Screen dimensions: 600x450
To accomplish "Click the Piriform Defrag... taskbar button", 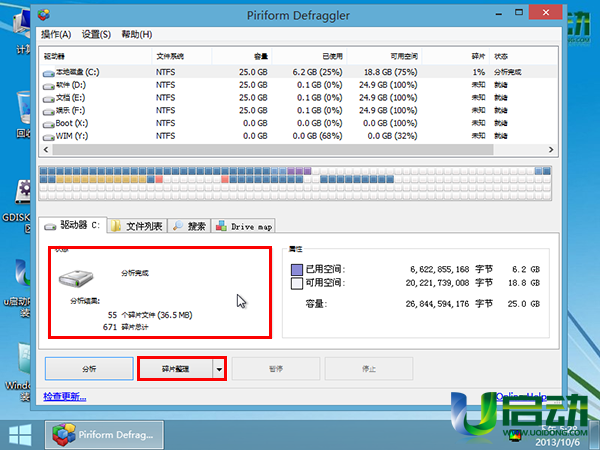I will [104, 435].
